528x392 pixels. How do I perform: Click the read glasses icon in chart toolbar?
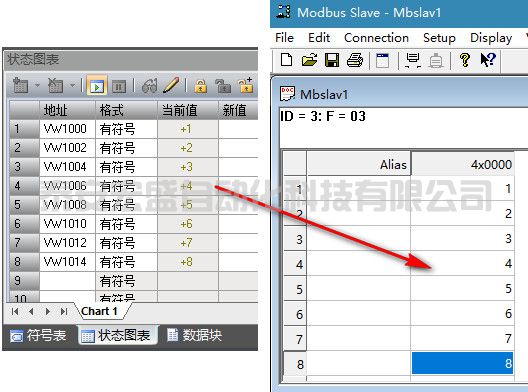point(149,86)
